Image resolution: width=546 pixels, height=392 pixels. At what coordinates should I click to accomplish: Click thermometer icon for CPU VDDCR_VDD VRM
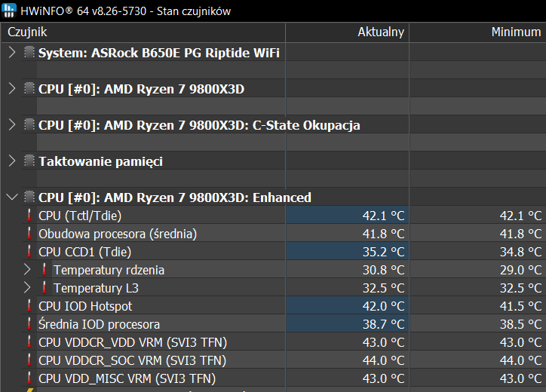29,341
